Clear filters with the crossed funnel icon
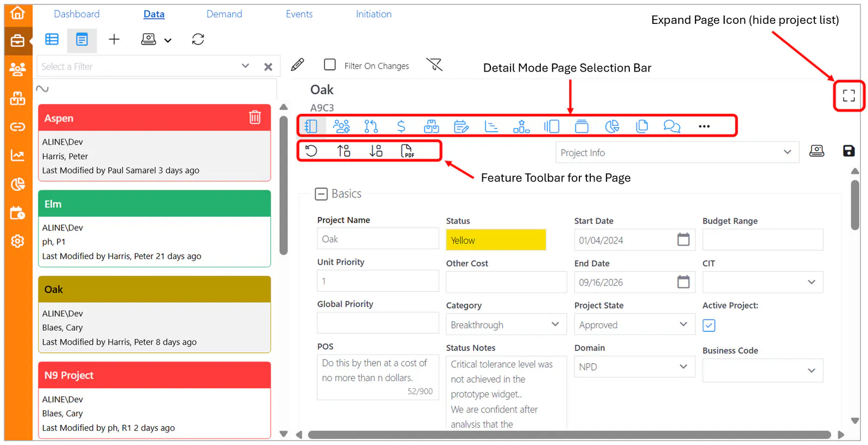The height and width of the screenshot is (445, 868). (435, 65)
